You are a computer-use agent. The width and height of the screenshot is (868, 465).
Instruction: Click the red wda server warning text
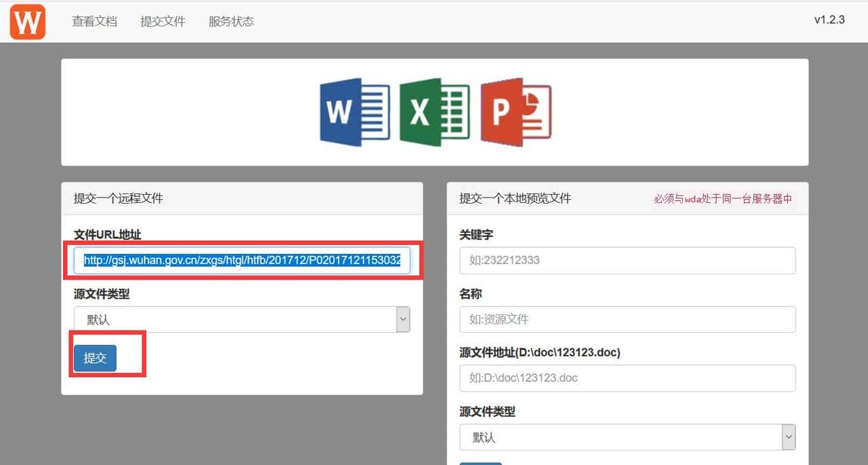click(724, 198)
